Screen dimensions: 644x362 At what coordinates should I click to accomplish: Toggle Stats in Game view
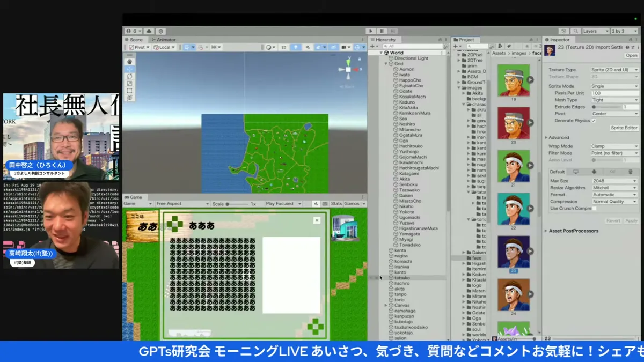pyautogui.click(x=336, y=204)
